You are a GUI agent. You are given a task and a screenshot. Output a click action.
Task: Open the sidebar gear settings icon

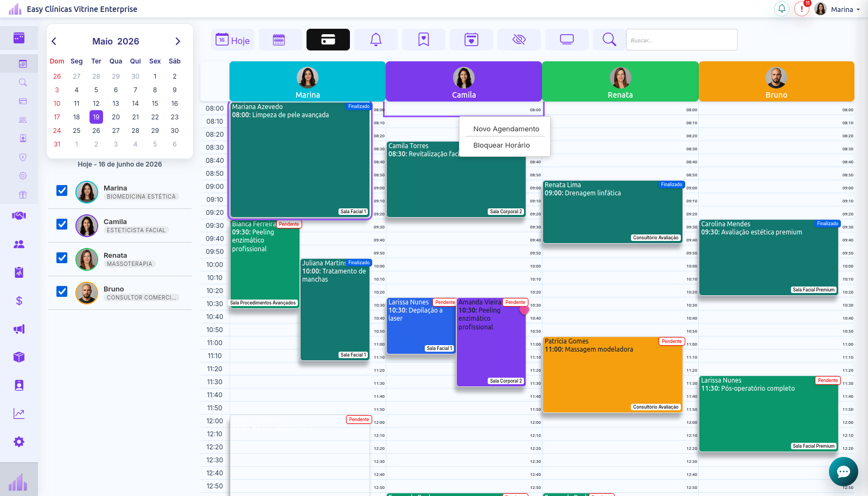(x=19, y=442)
